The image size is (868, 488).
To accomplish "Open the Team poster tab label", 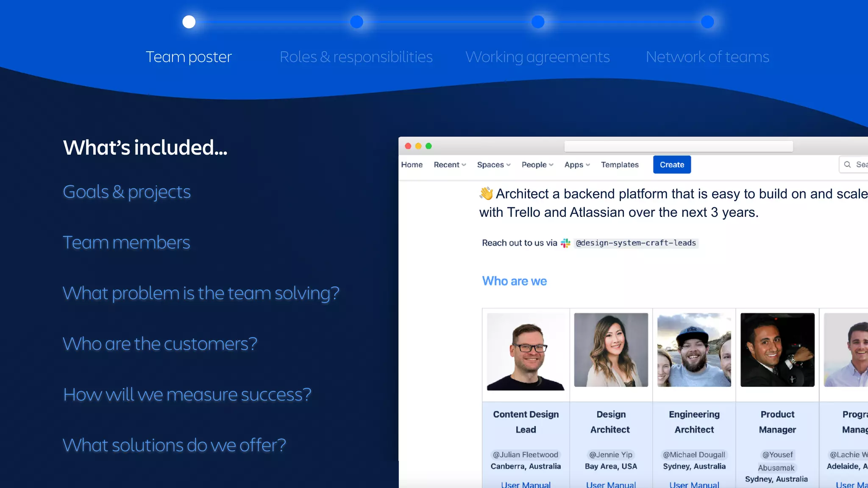I will click(189, 57).
